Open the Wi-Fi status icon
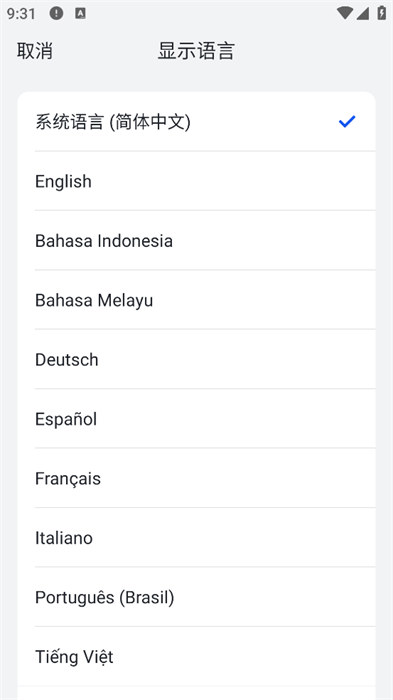Screen dimensions: 393x700 345,13
